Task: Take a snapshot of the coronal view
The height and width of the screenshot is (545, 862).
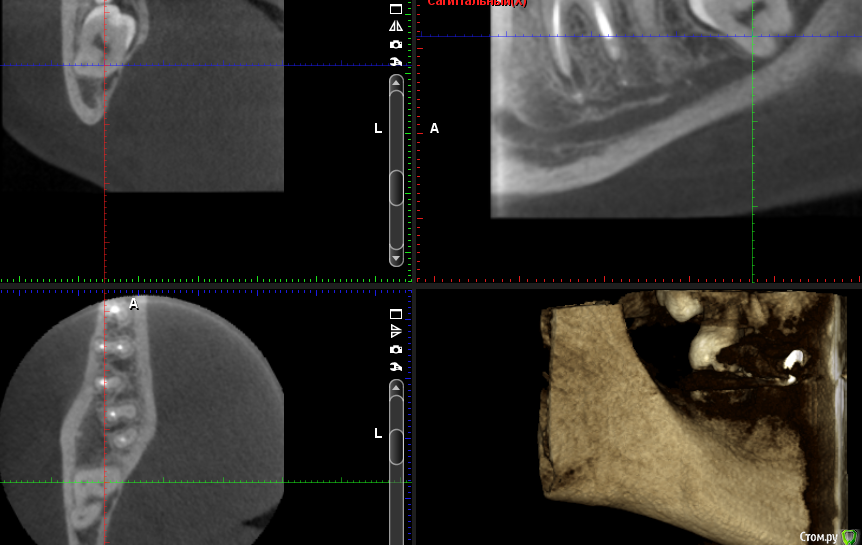Action: tap(396, 44)
